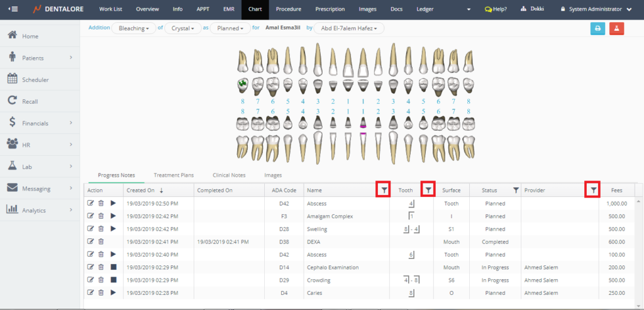Open the Status column filter icon
The width and height of the screenshot is (644, 310).
[x=516, y=190]
